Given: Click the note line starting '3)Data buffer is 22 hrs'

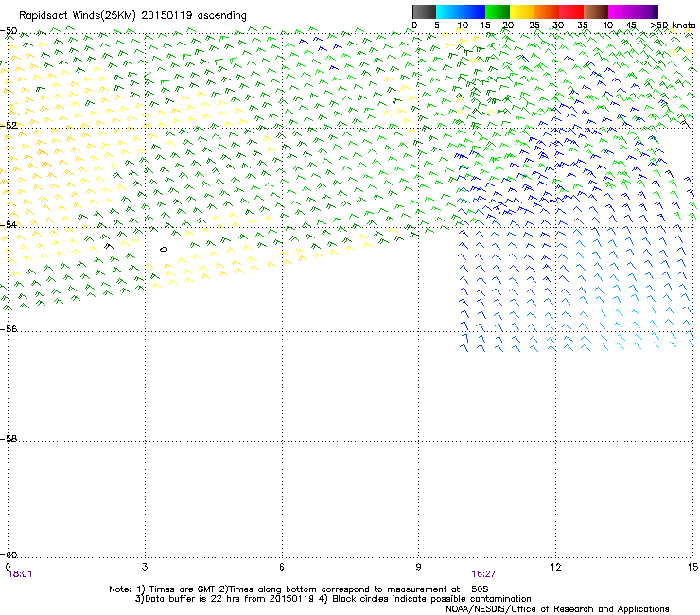Looking at the screenshot, I should click(x=333, y=599).
